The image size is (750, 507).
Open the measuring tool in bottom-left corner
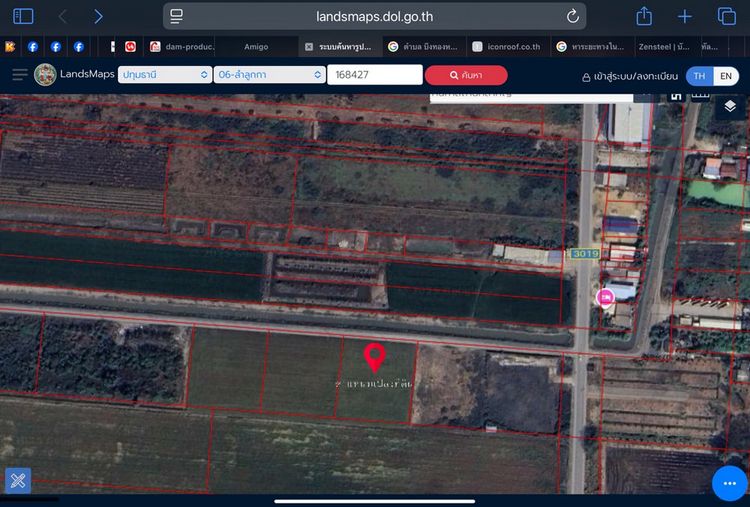click(17, 481)
